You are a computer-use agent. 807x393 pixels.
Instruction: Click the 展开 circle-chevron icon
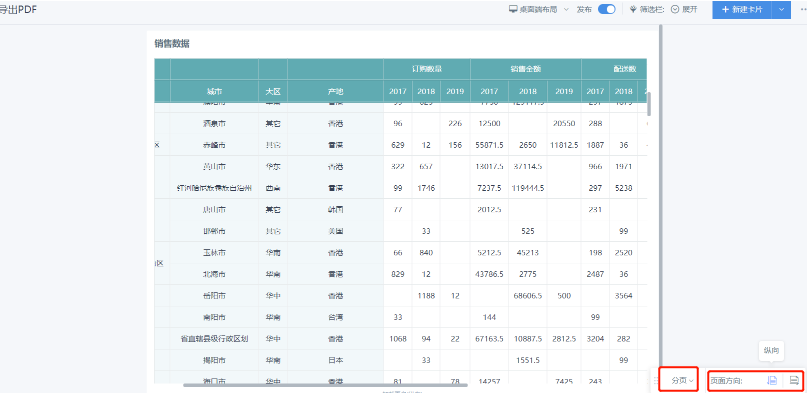coord(675,9)
